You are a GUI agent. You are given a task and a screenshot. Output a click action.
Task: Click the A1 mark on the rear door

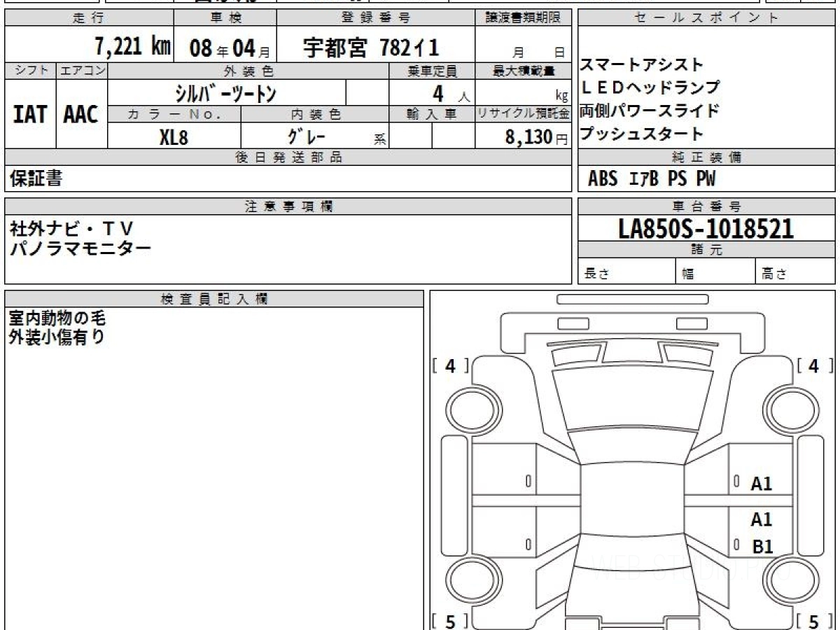tap(762, 519)
